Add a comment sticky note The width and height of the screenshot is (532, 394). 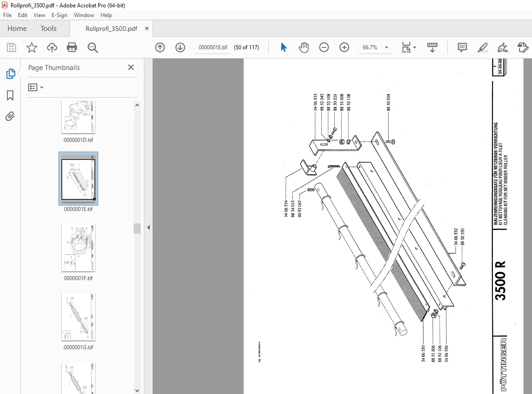tap(462, 47)
